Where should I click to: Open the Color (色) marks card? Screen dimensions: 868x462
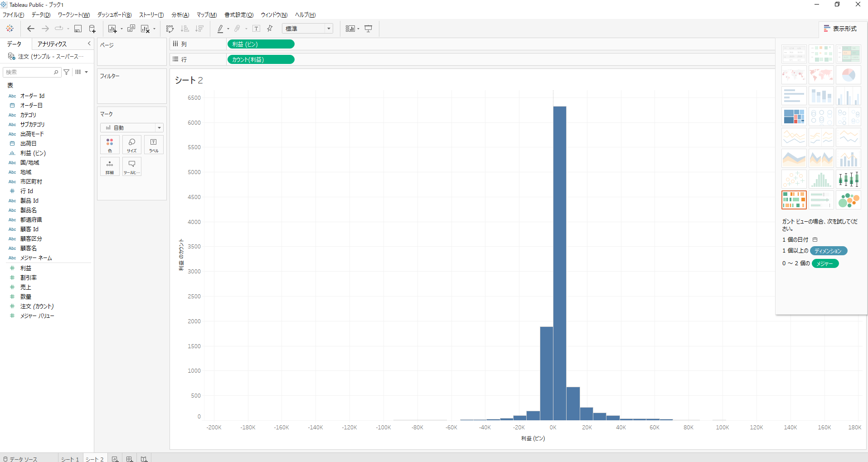110,145
